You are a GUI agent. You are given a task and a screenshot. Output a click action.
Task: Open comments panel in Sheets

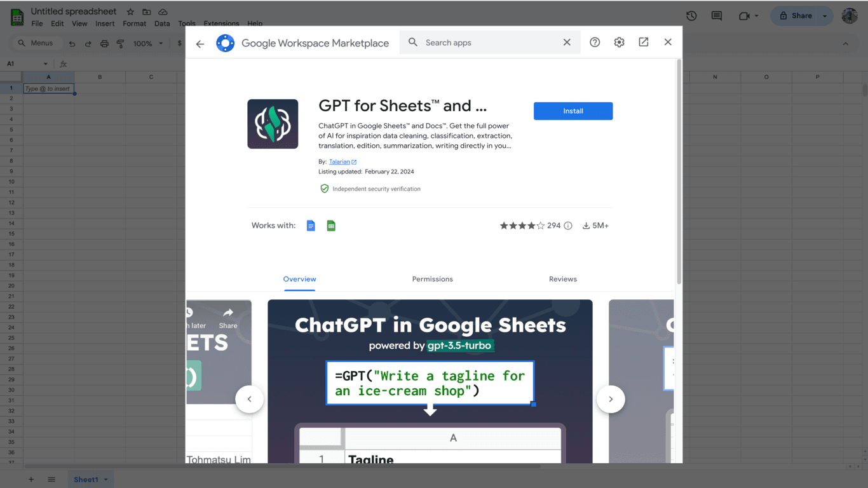pyautogui.click(x=717, y=16)
